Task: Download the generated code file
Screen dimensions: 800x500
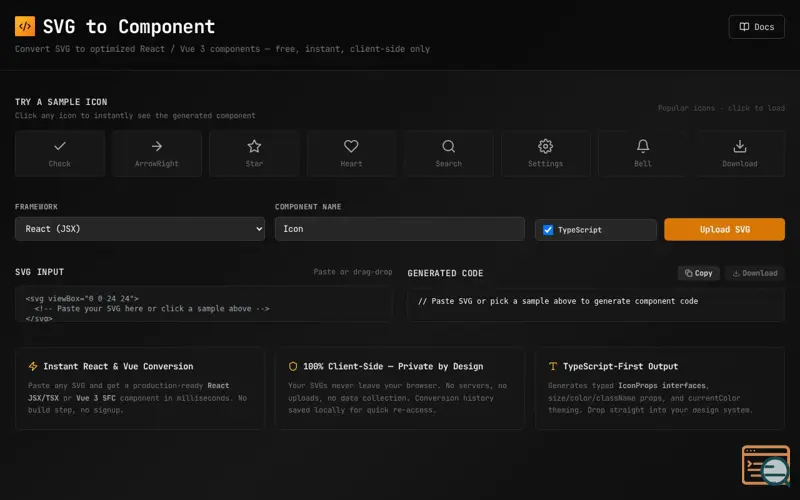Action: [755, 273]
